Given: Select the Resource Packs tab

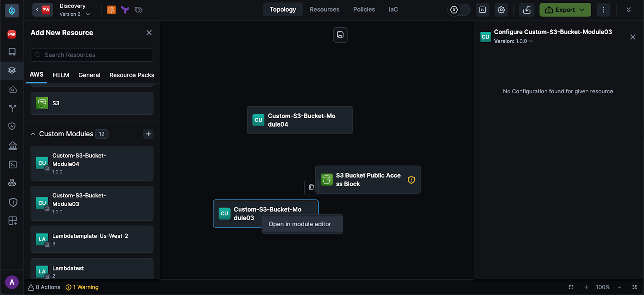Looking at the screenshot, I should [132, 75].
